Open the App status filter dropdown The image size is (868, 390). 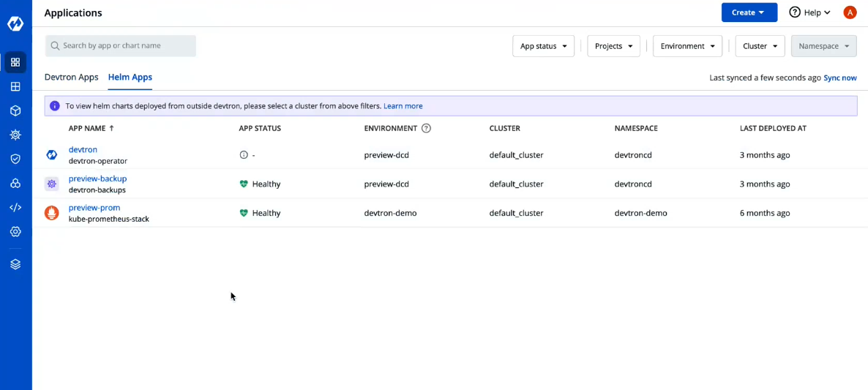click(x=543, y=46)
